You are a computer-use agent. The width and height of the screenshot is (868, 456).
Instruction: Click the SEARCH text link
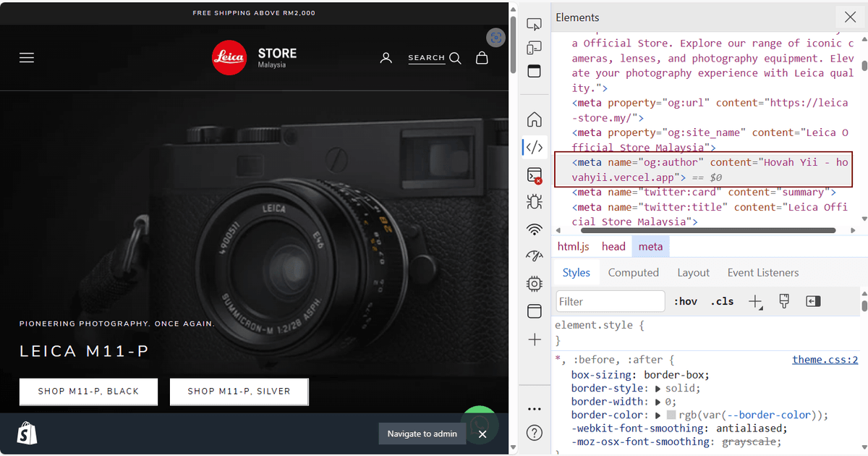pyautogui.click(x=426, y=58)
